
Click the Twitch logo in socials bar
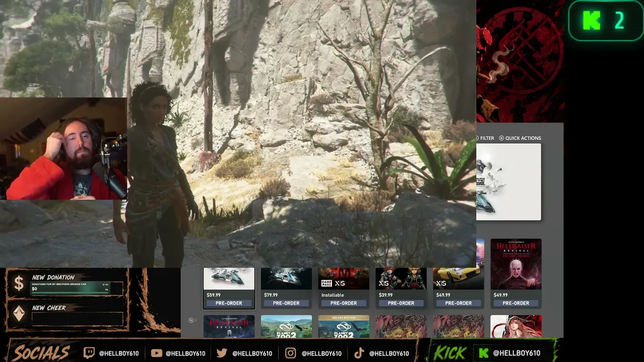tap(89, 353)
